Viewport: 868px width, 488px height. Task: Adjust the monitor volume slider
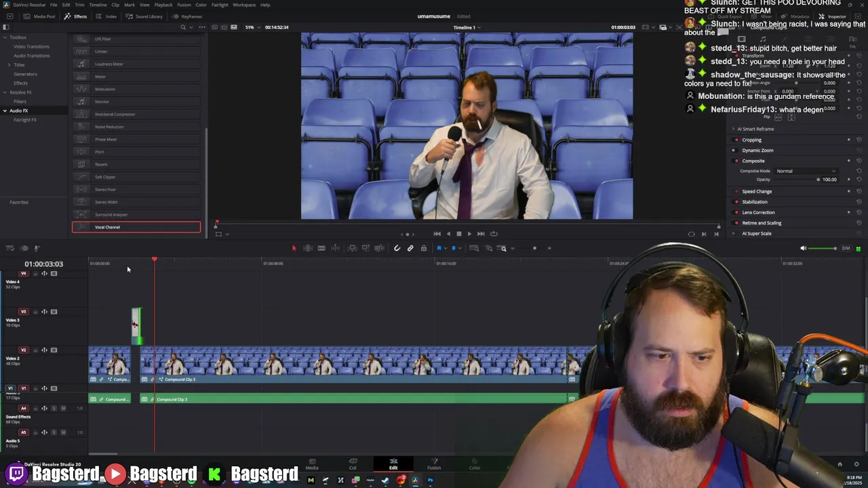pyautogui.click(x=823, y=248)
